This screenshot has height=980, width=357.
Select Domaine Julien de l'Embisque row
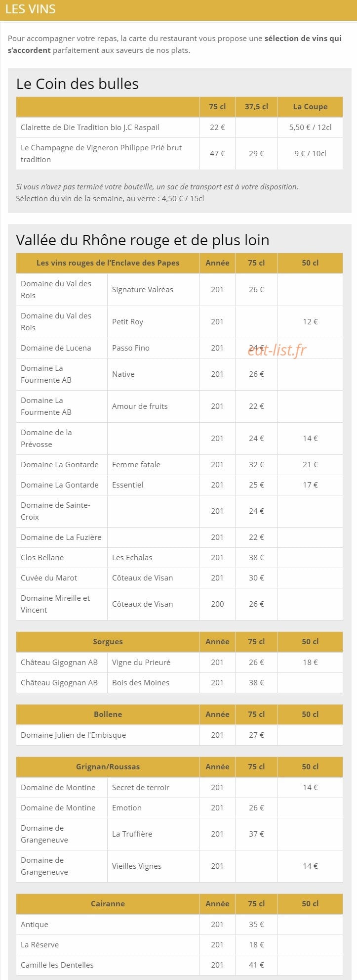(x=179, y=735)
